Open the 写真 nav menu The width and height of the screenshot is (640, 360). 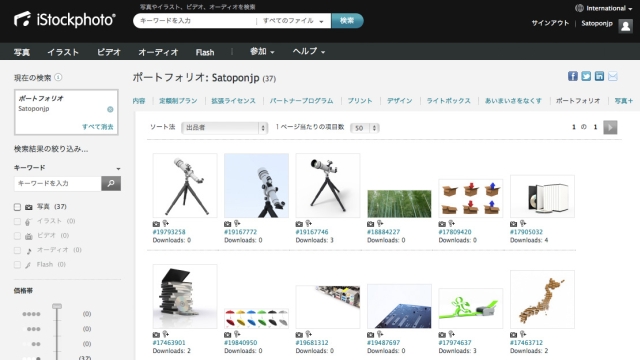coord(22,52)
